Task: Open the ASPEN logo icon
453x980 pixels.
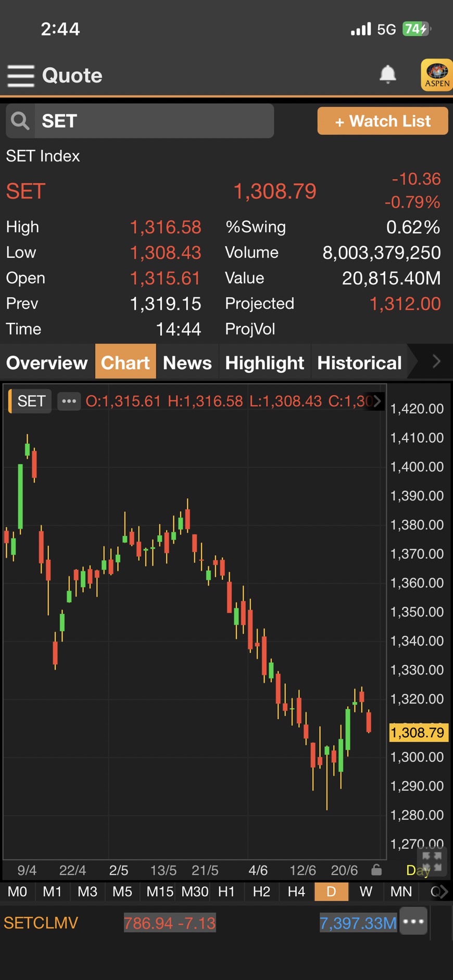Action: click(x=436, y=75)
